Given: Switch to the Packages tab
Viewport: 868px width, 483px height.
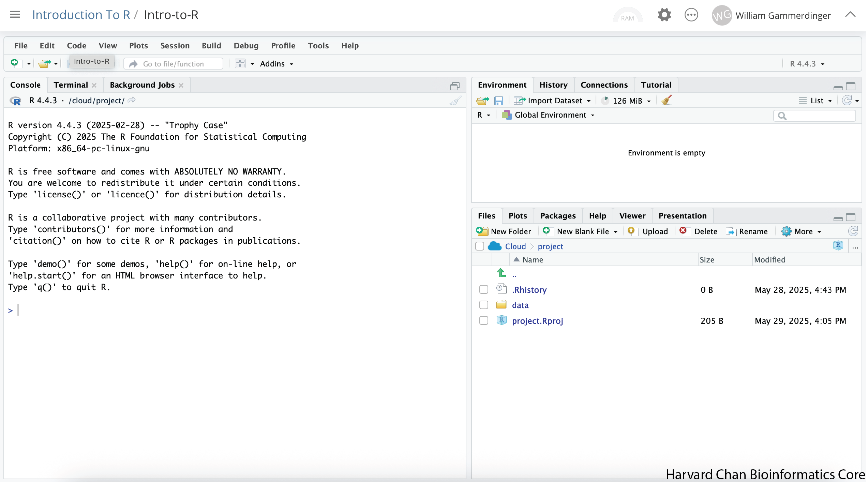Looking at the screenshot, I should [x=558, y=216].
